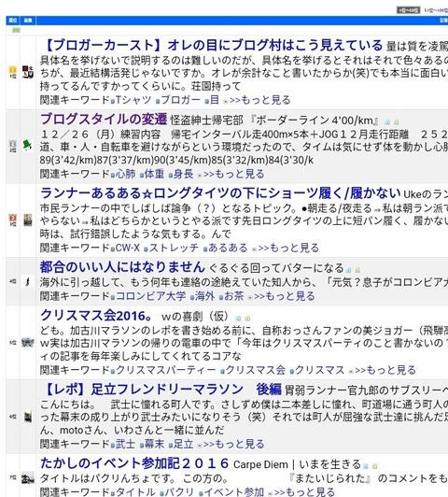Viewport: 448px width, 497px height.
Task: Click second small icon after Carpe Diem blog name
Action: pyautogui.click(x=375, y=466)
